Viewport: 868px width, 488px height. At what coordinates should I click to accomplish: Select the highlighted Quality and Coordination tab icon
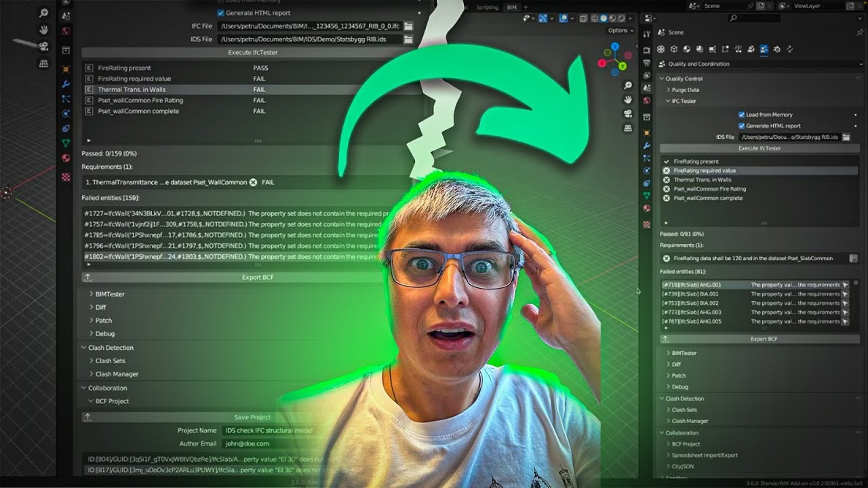point(764,49)
